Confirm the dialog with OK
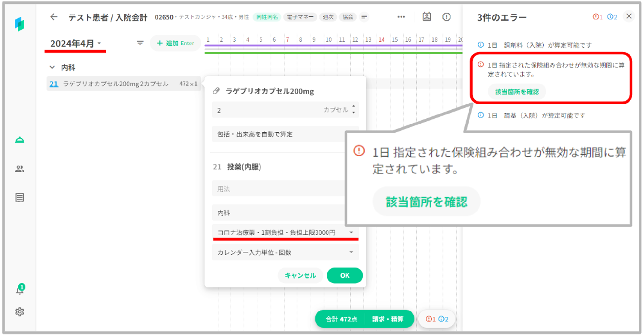This screenshot has width=644, height=336. click(345, 275)
